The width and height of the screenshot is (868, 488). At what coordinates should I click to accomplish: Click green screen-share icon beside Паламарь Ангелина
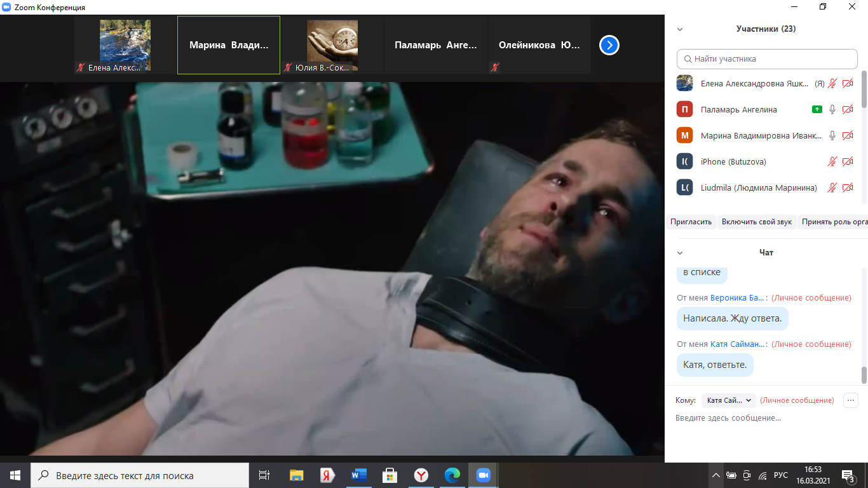coord(817,109)
